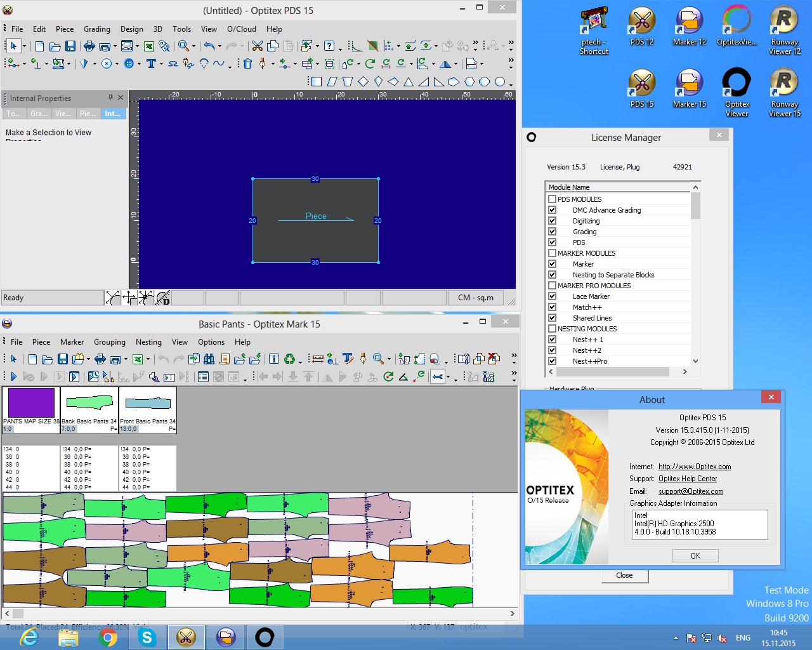Switch to the Int... tab in properties panel
This screenshot has width=812, height=650.
(113, 113)
